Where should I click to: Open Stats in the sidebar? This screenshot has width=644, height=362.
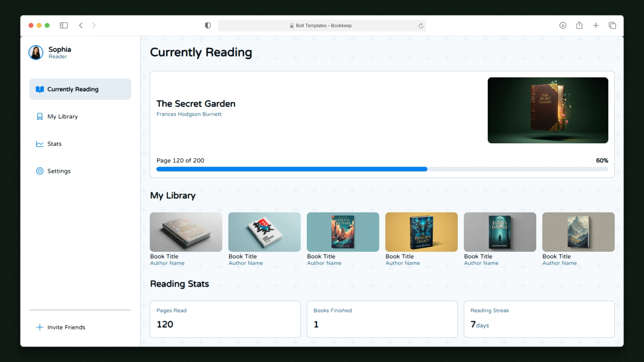(x=54, y=144)
